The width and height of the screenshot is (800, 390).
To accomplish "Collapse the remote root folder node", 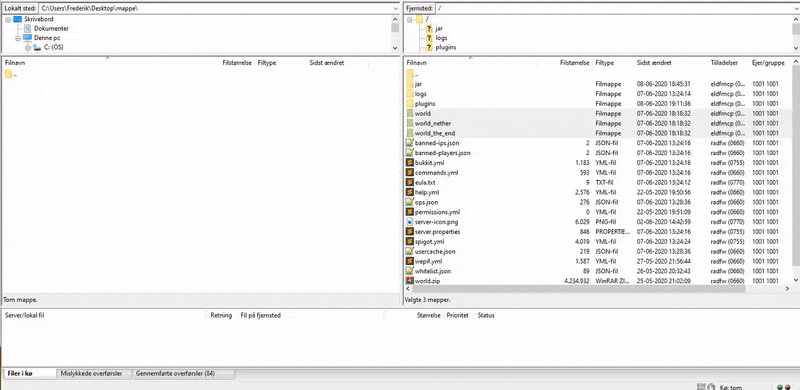I will pyautogui.click(x=409, y=19).
